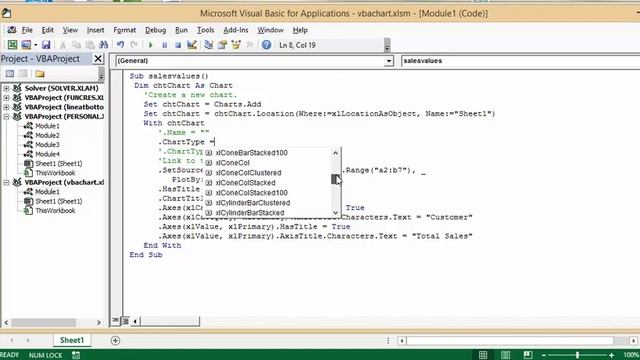Click View Object icon in Project panel
Viewport: 640px width, 360px height.
pos(23,74)
